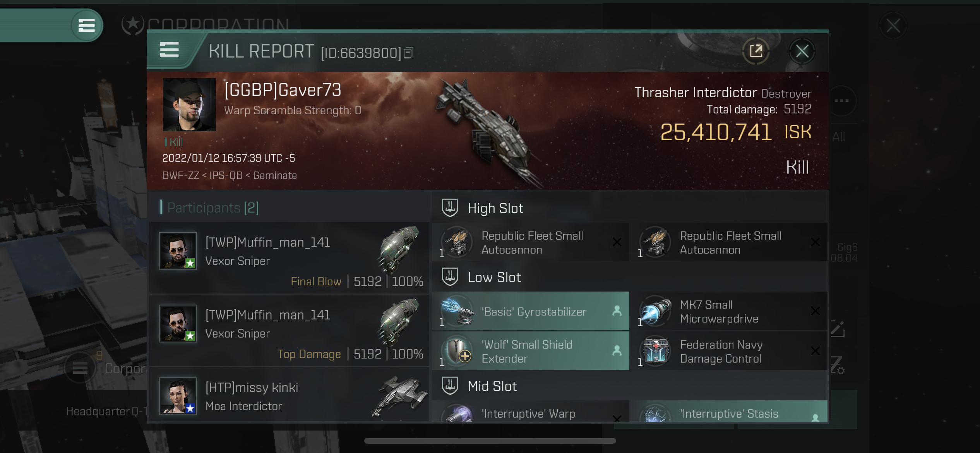
Task: Click the Low Slot shield icon
Action: (x=450, y=277)
